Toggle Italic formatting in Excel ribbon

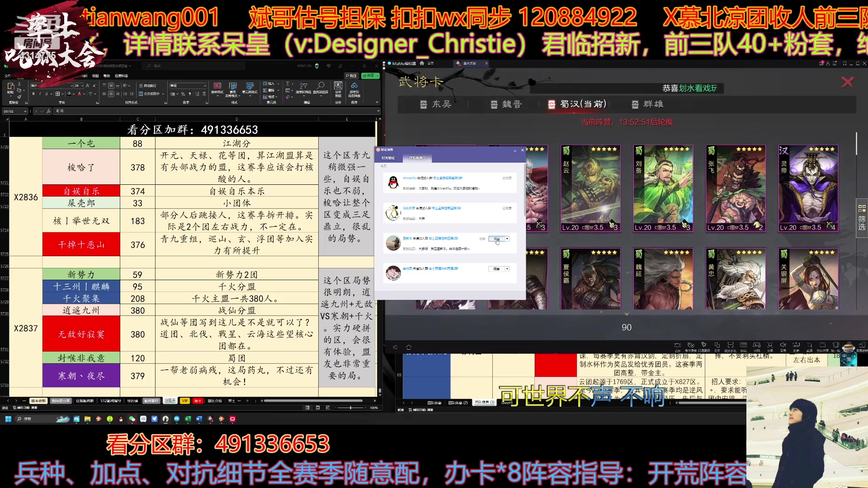click(40, 94)
